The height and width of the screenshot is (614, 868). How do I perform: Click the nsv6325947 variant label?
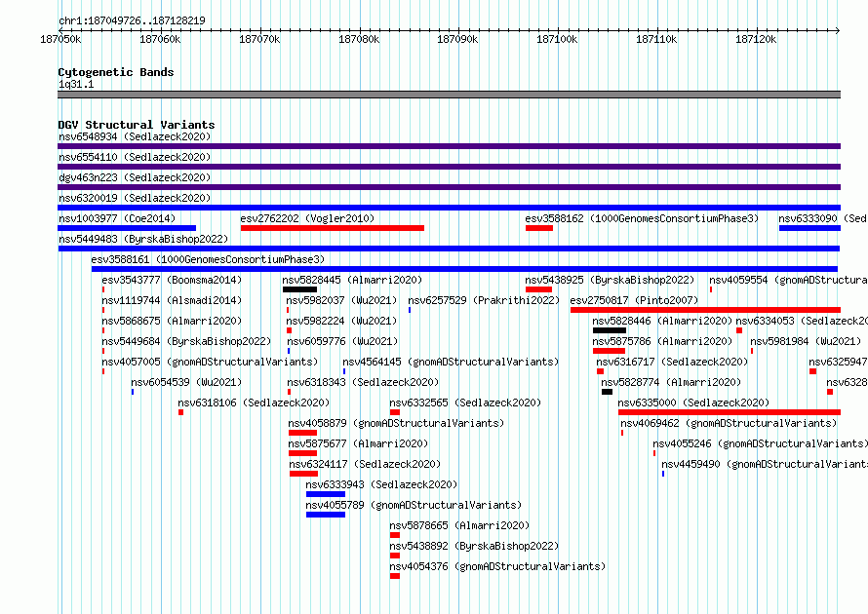(x=838, y=362)
